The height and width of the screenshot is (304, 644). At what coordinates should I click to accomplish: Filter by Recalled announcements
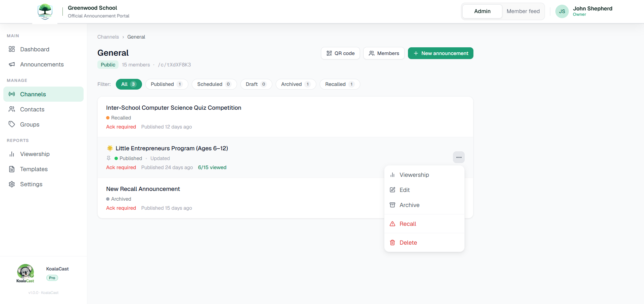click(x=340, y=84)
